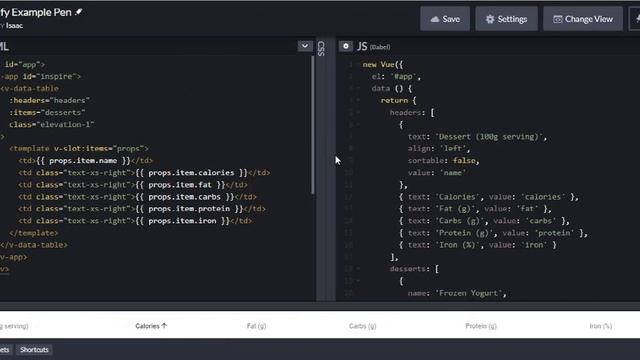Open the pen Settings
The width and height of the screenshot is (640, 360).
click(506, 19)
